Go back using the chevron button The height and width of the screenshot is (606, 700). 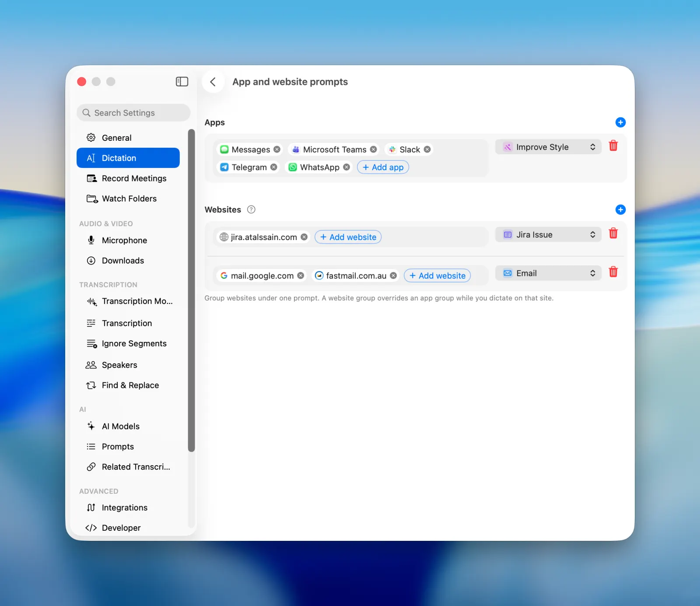213,82
